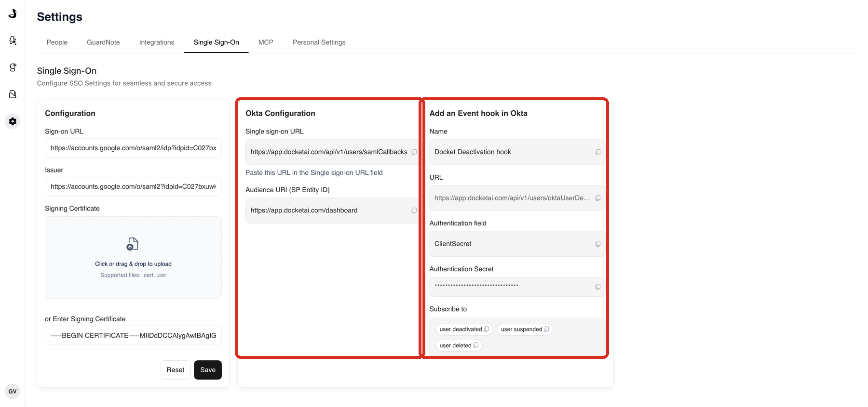The image size is (868, 407).
Task: Click 'Paste this URL in the Single sign-on URL field'
Action: (314, 172)
